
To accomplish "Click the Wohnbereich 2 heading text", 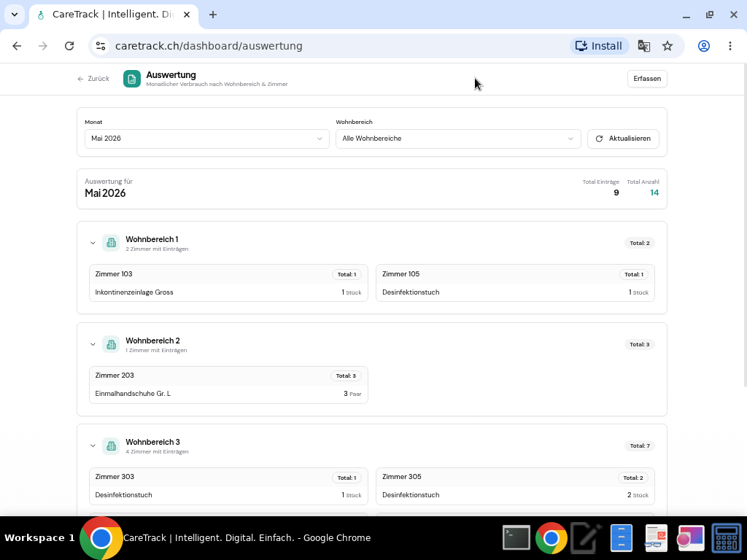I will 152,341.
